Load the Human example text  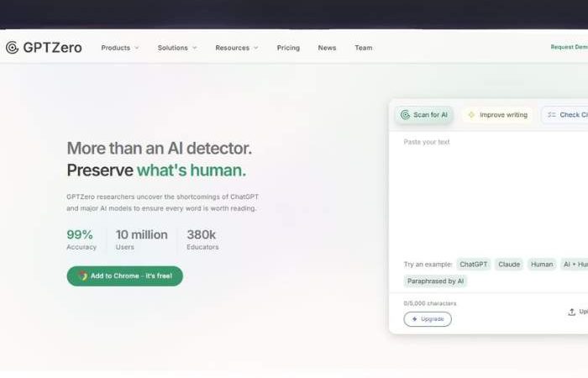click(x=542, y=265)
